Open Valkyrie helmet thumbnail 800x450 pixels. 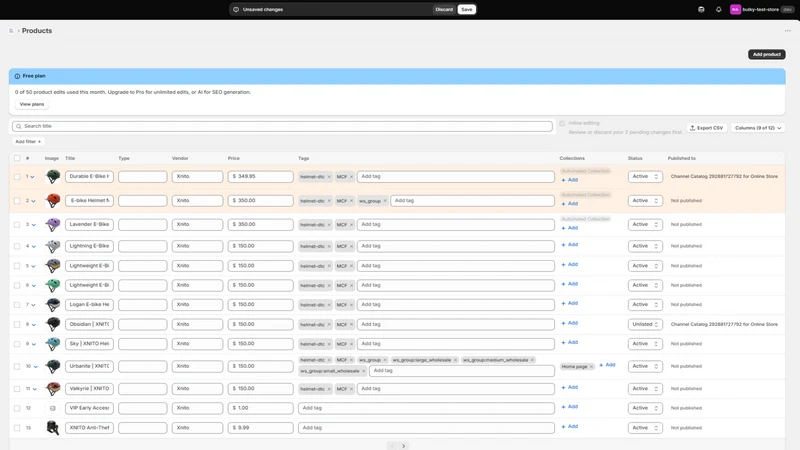click(53, 389)
